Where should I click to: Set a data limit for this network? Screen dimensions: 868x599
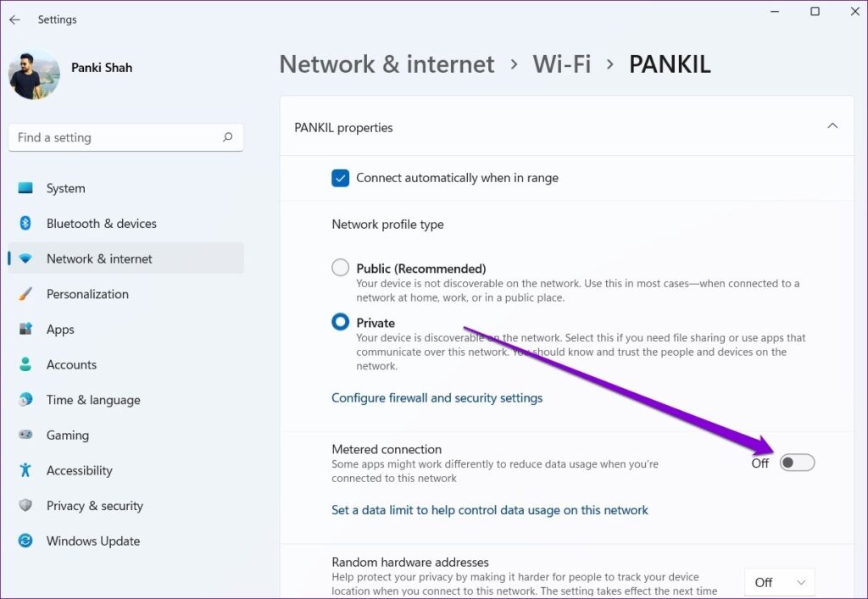click(490, 509)
